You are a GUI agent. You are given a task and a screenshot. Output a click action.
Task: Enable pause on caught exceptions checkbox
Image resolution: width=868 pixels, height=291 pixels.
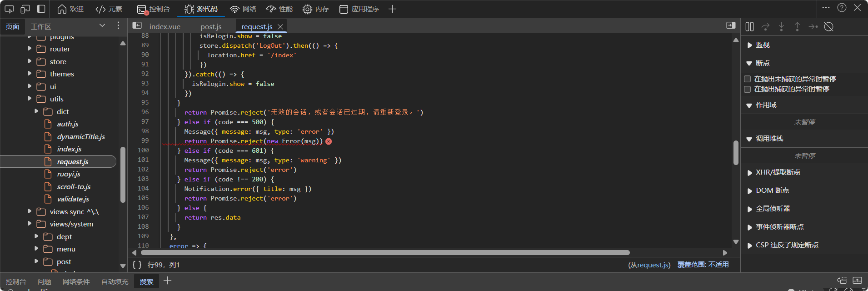(x=747, y=89)
